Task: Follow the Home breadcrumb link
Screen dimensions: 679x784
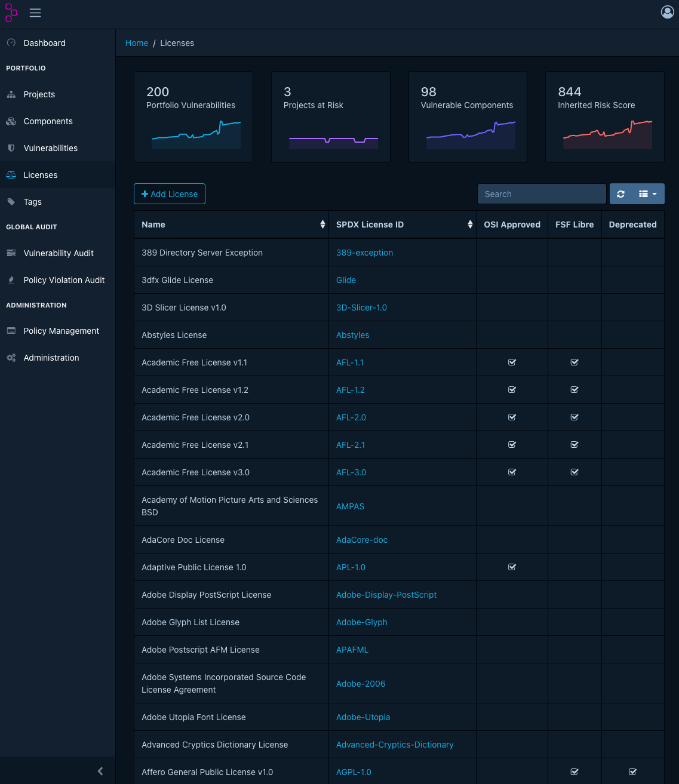Action: click(137, 43)
